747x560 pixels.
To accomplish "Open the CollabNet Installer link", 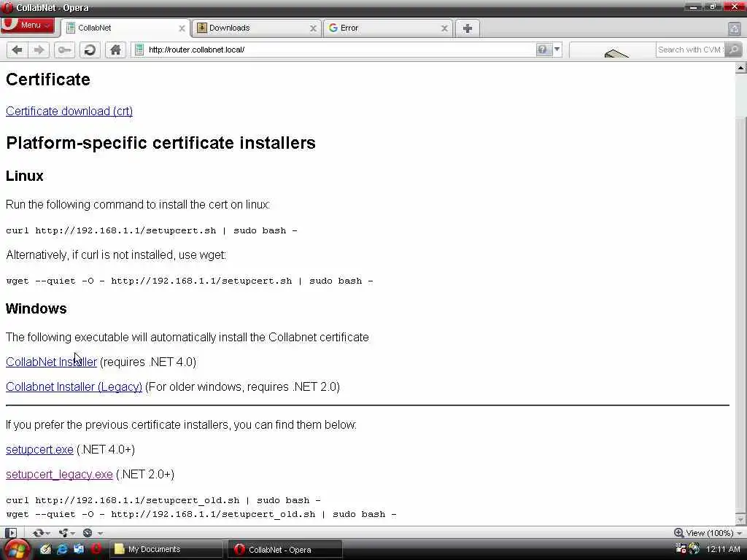I will click(51, 362).
